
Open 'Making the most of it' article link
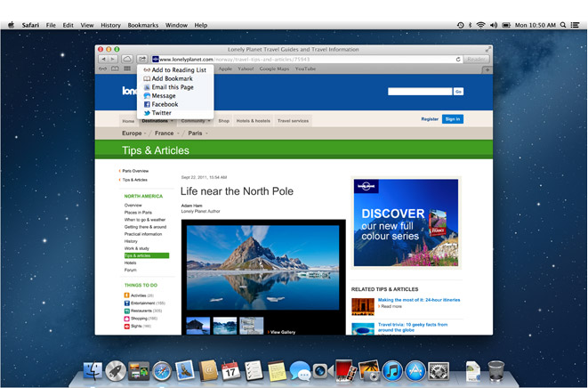(x=419, y=300)
